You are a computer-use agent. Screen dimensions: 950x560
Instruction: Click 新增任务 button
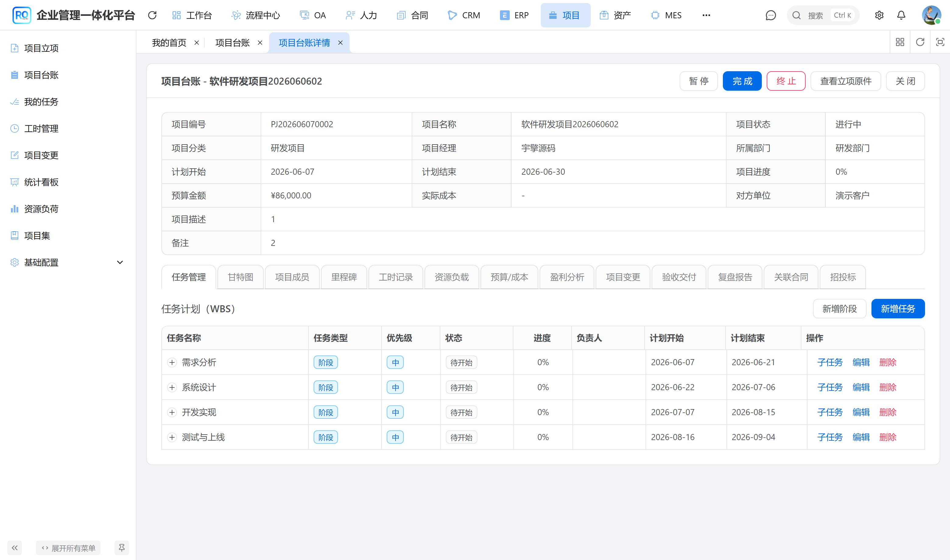pyautogui.click(x=898, y=309)
